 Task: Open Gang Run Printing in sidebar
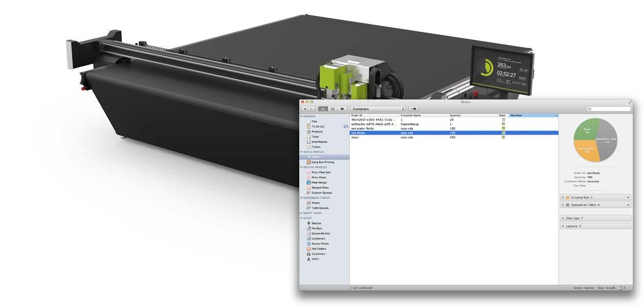(x=322, y=162)
